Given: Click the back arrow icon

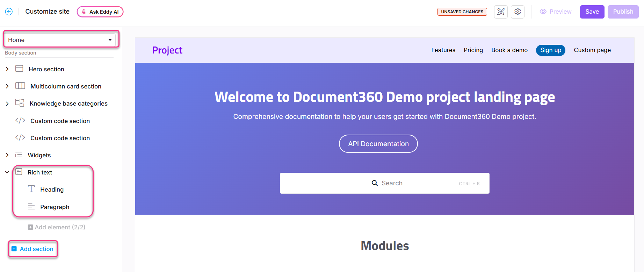Looking at the screenshot, I should [9, 12].
